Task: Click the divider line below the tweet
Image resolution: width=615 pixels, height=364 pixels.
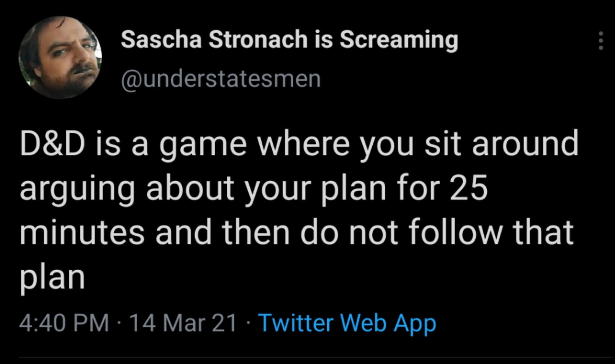Action: 315,357
